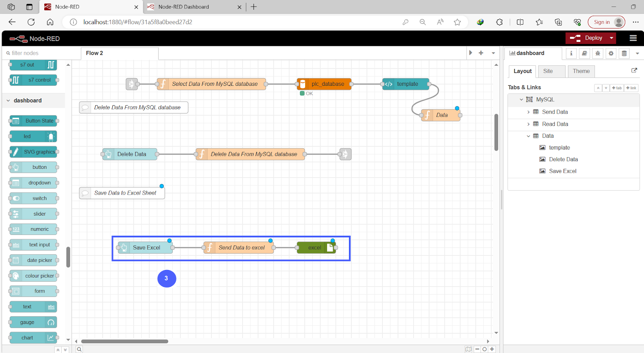Select the gauge palette node
The height and width of the screenshot is (353, 644).
pyautogui.click(x=33, y=322)
